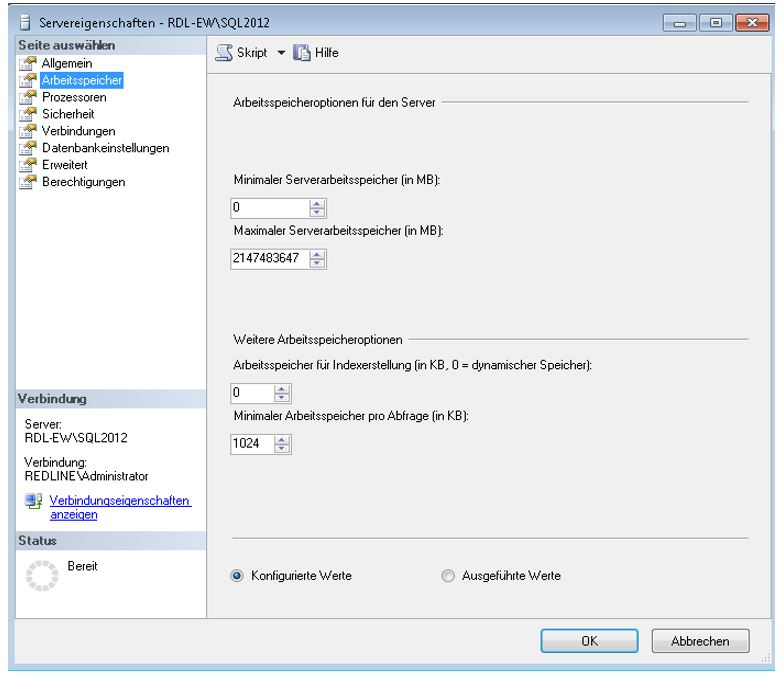Select the Ausgeführte Werte radio button
Viewport: 783px width, 676px height.
click(x=446, y=576)
